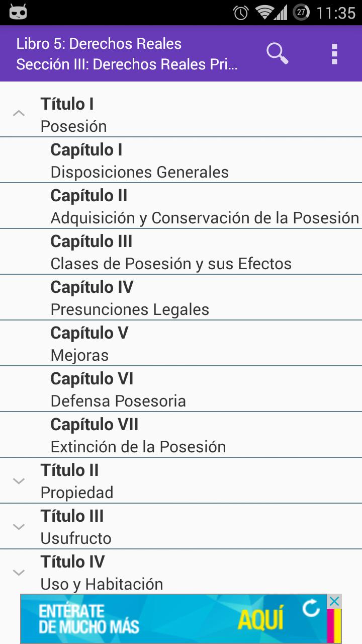This screenshot has width=362, height=644.
Task: Open Capítulo IV Presunciones Legales
Action: click(130, 298)
